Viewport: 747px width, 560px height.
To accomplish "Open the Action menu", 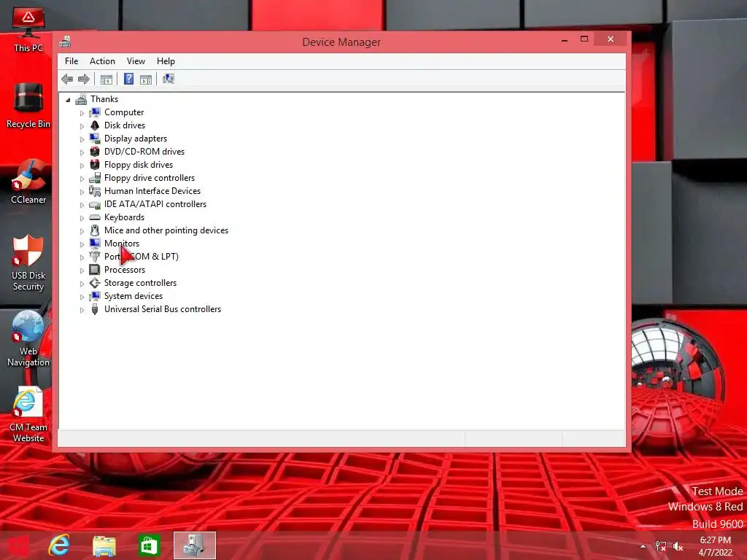I will click(x=102, y=61).
